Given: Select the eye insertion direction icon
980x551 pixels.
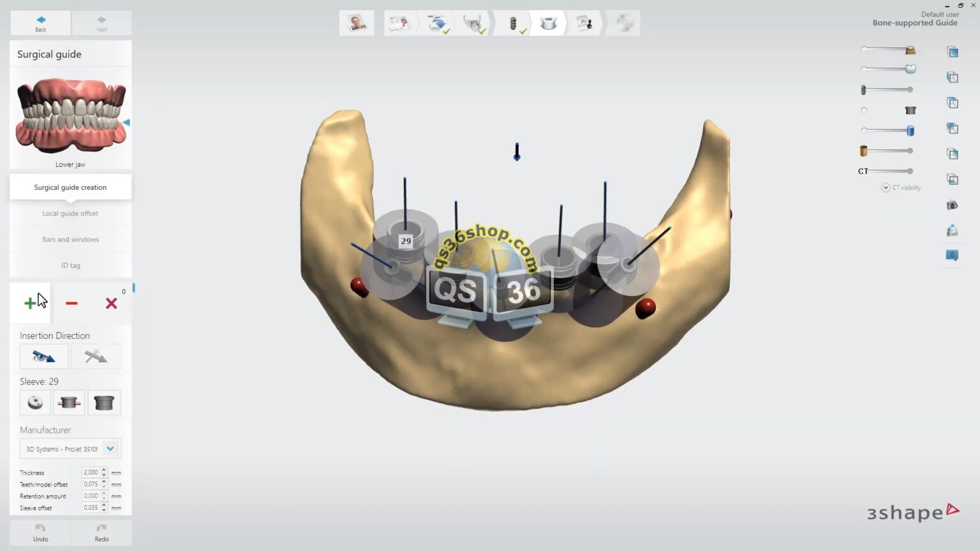Looking at the screenshot, I should click(43, 356).
